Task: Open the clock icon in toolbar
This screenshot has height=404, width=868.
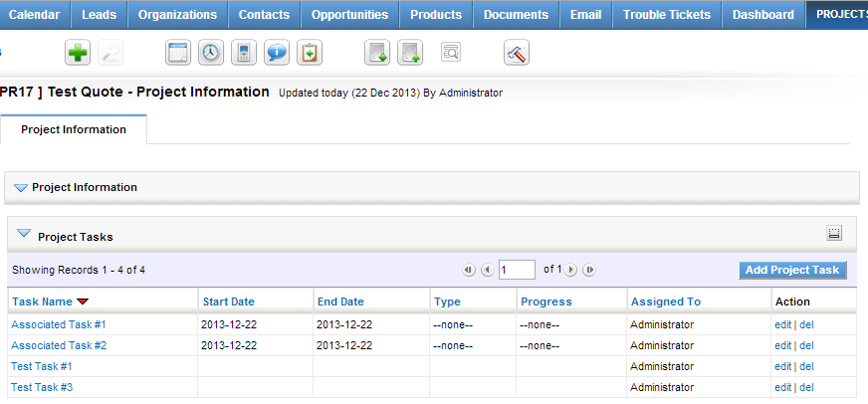Action: 211,53
